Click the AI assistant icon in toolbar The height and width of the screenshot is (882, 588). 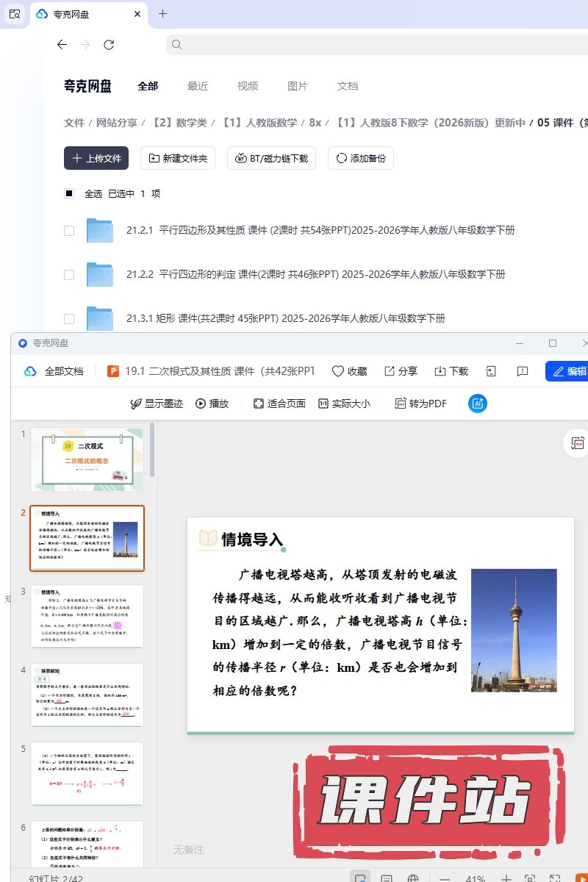click(477, 403)
